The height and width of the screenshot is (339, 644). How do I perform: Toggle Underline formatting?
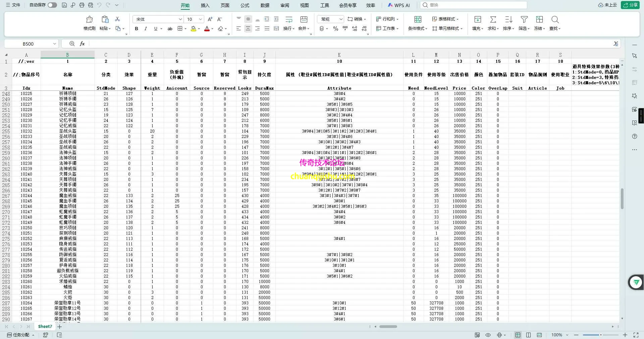pos(156,29)
